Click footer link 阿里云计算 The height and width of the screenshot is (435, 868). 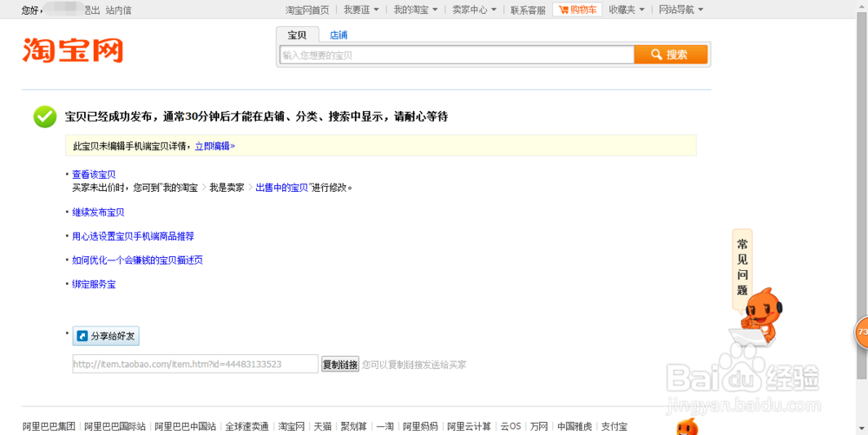pos(470,426)
